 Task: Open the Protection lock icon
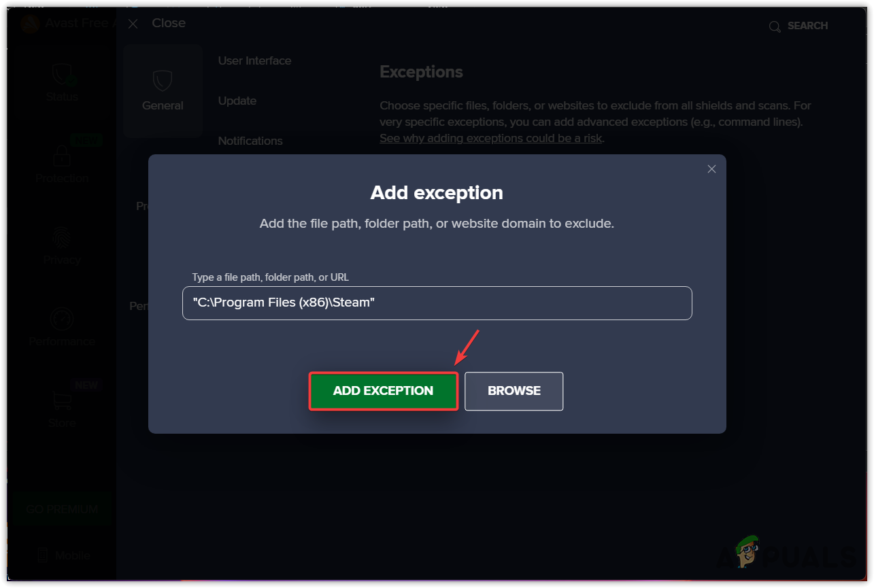click(x=62, y=157)
